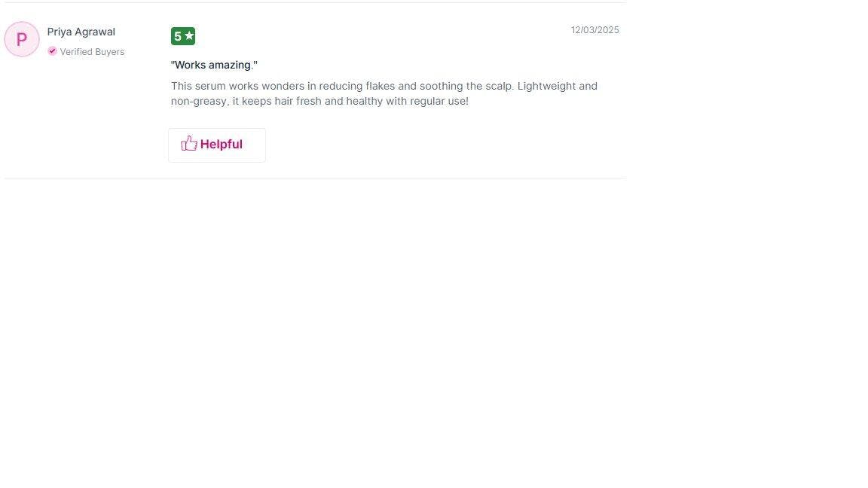This screenshot has height=488, width=868.
Task: Mark Priya Agrawal's review as Helpful
Action: (x=217, y=145)
